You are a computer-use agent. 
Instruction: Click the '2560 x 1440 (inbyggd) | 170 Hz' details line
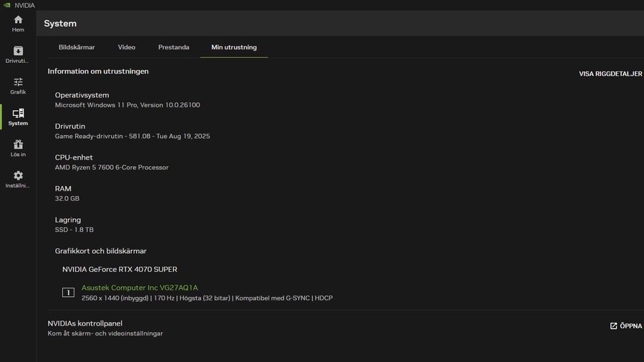point(207,298)
